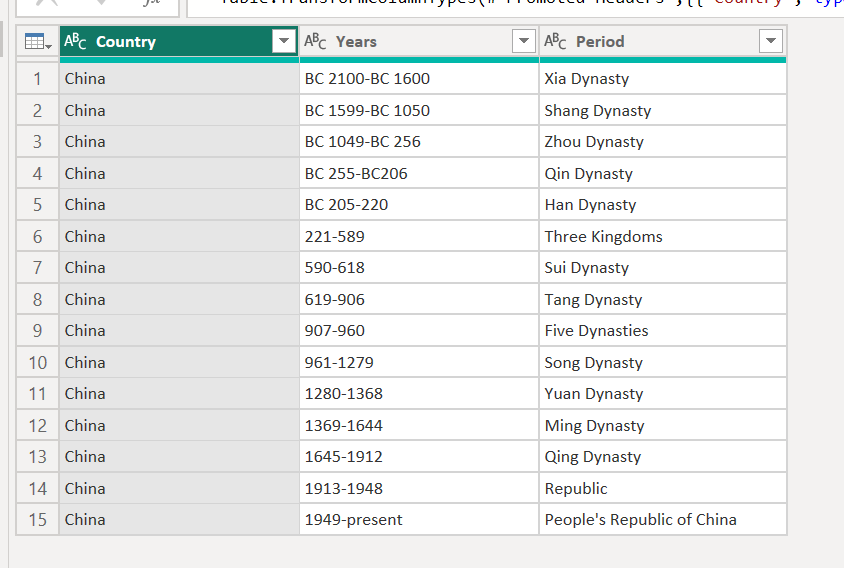This screenshot has width=844, height=568.
Task: Click the cell BC 1049-BC 256
Action: pyautogui.click(x=419, y=142)
